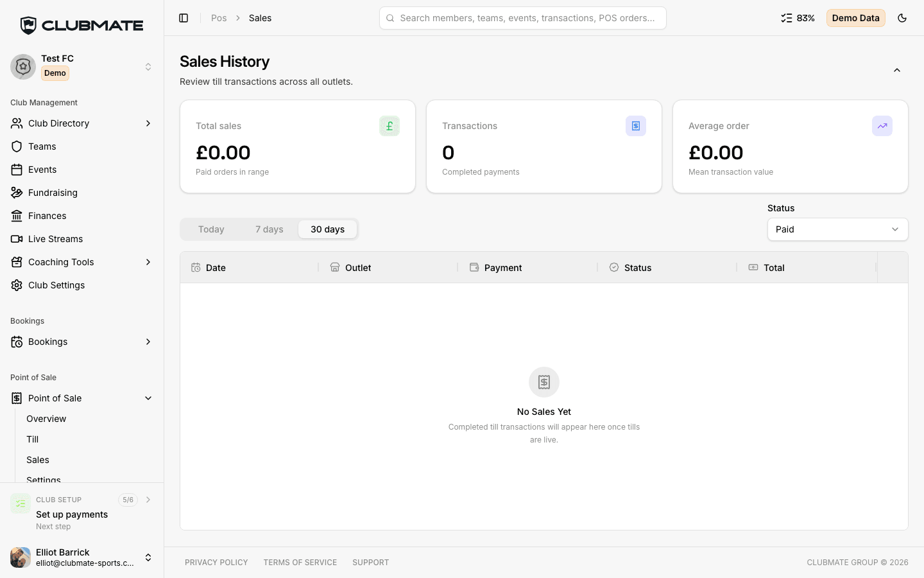This screenshot has height=578, width=924.
Task: Click the trend icon on Average order card
Action: coord(882,126)
